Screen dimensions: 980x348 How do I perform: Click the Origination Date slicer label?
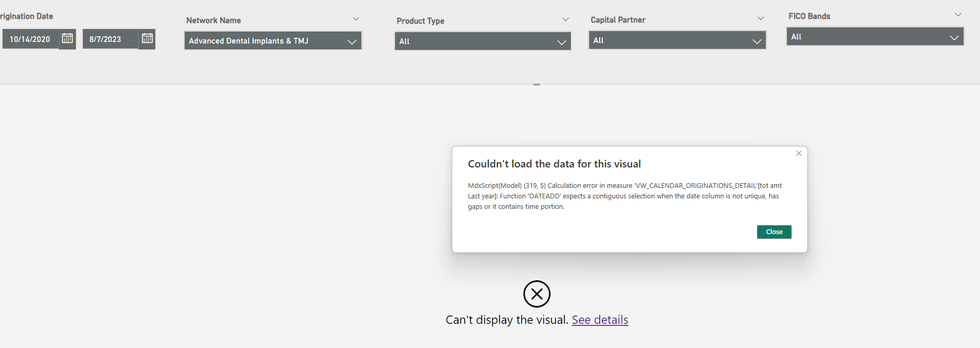tap(26, 16)
